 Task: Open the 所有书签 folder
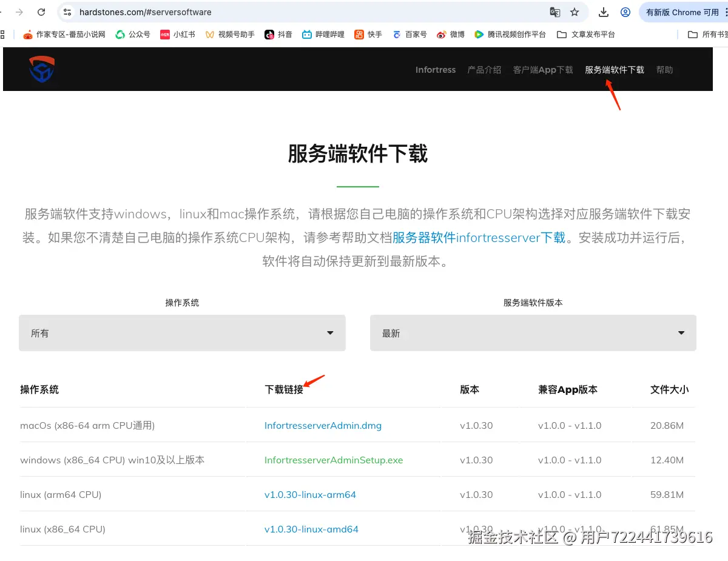(707, 35)
